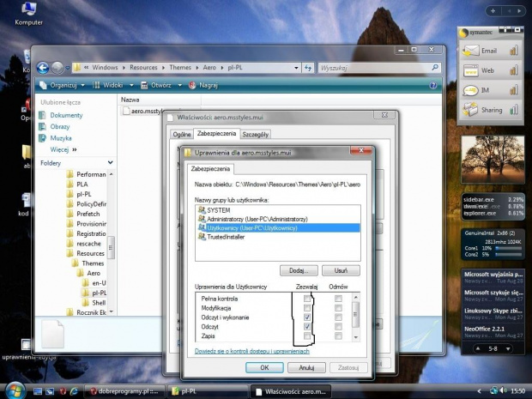Select TrustedInstaller in user list
The height and width of the screenshot is (399, 532).
pos(221,237)
